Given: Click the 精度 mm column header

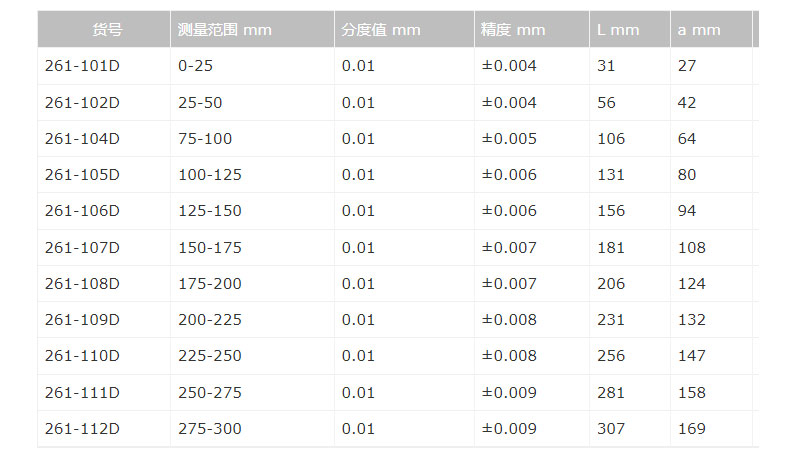Looking at the screenshot, I should point(513,30).
